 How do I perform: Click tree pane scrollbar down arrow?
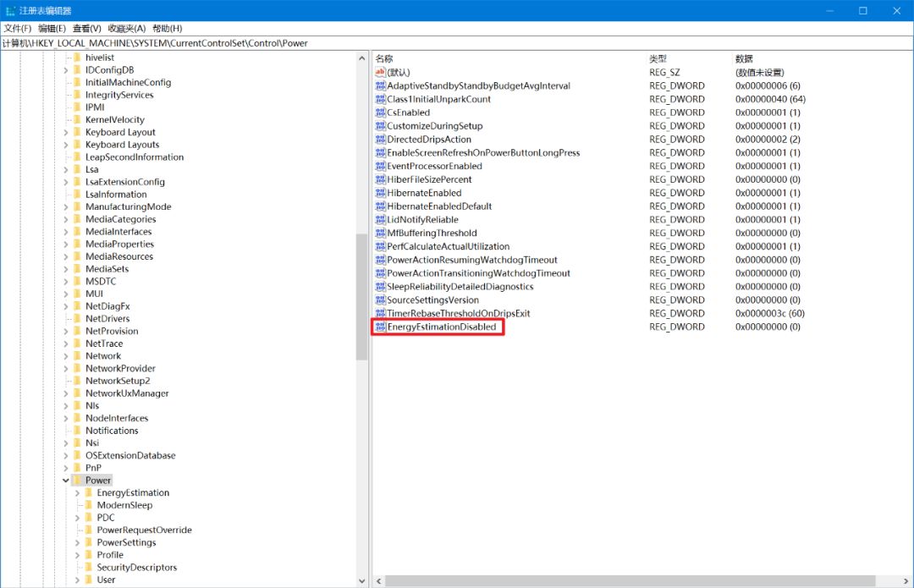(362, 581)
